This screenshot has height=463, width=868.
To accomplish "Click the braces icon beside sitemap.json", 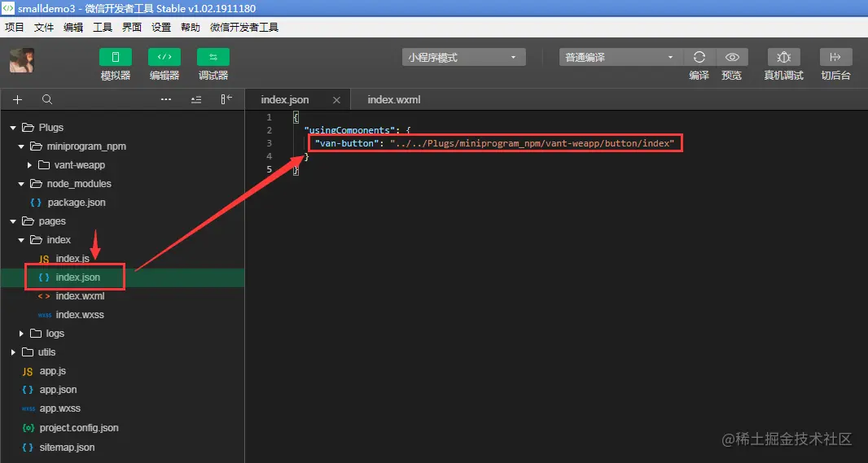I will [28, 447].
